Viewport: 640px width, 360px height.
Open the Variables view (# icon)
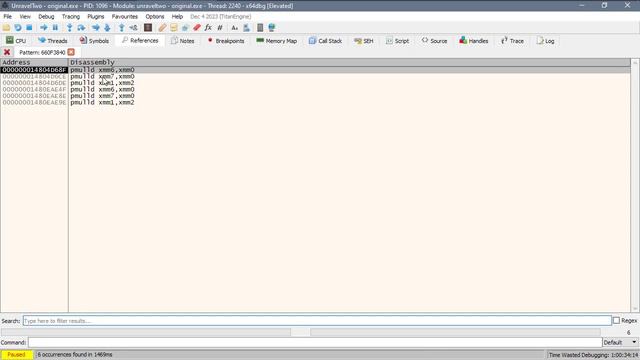pos(220,28)
